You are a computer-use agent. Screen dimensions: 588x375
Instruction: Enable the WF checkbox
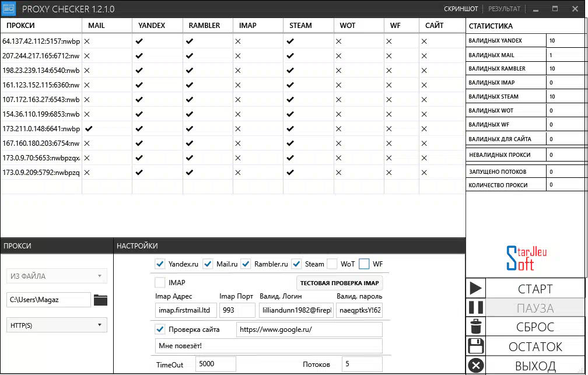click(x=364, y=264)
